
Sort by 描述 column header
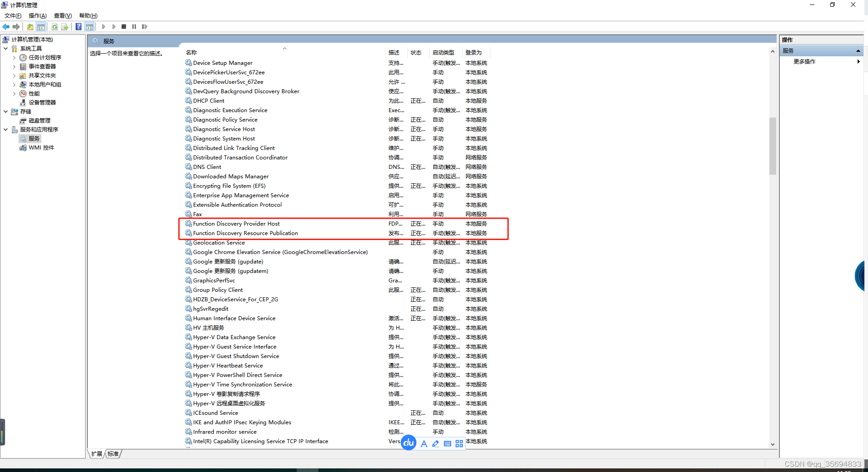click(396, 53)
